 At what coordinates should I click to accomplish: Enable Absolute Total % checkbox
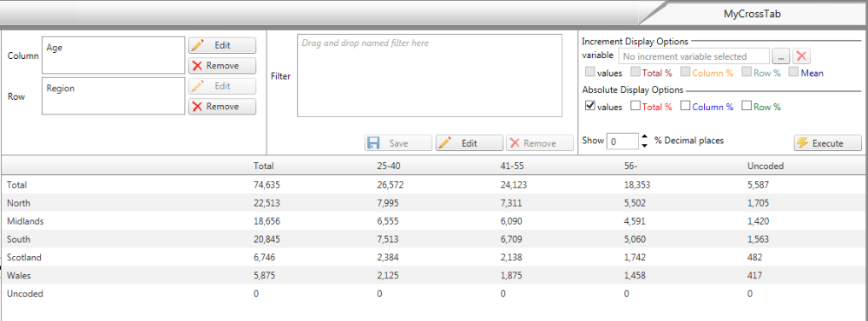pos(636,106)
